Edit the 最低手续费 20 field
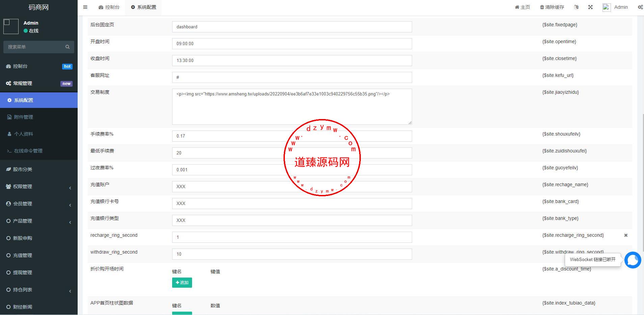This screenshot has width=644, height=315. [292, 153]
